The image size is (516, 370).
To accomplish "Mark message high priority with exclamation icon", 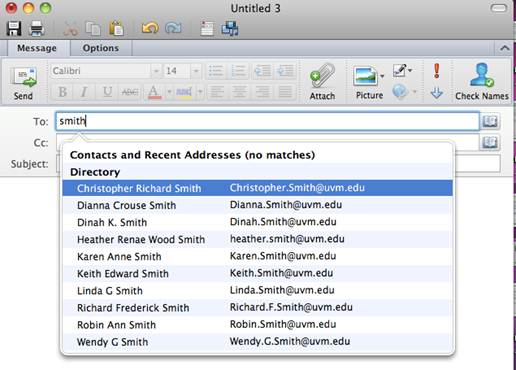I will click(x=437, y=71).
